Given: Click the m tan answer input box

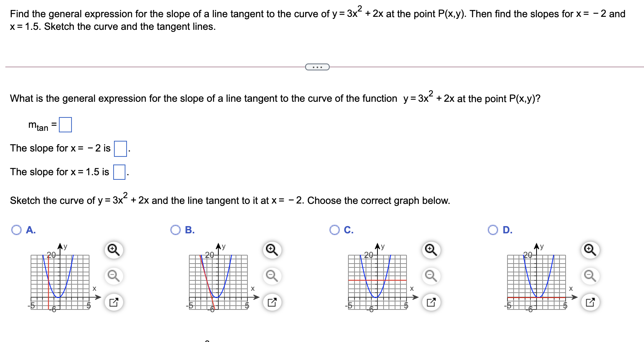Looking at the screenshot, I should pyautogui.click(x=66, y=124).
